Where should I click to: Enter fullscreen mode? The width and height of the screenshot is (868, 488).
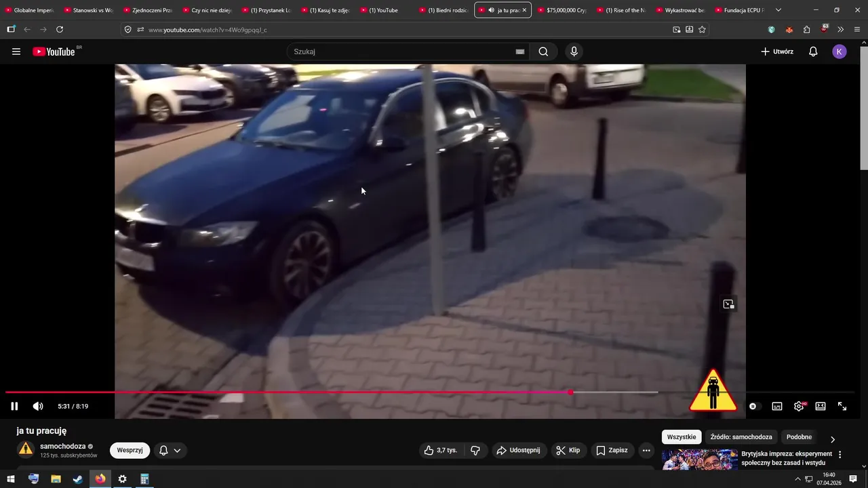point(842,406)
